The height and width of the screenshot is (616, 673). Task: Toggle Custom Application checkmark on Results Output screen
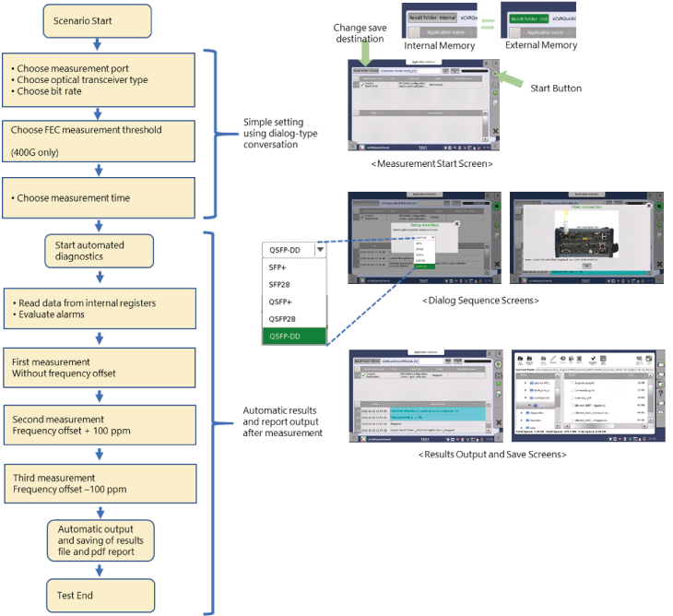[364, 375]
